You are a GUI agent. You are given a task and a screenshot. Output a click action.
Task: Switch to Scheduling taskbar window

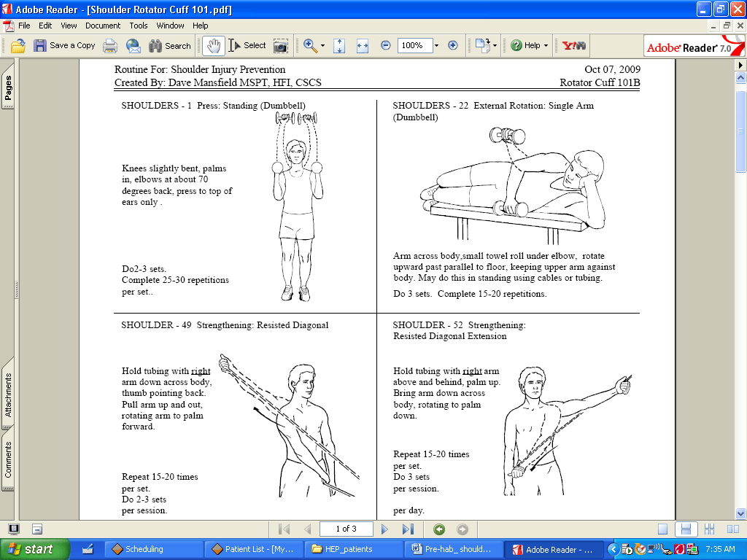153,549
